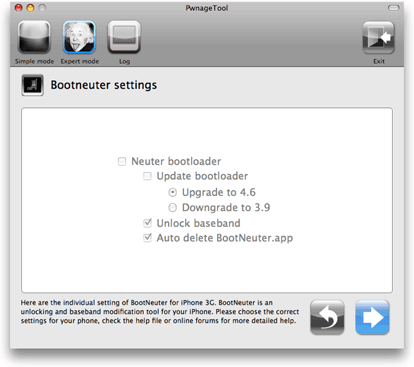Check the Update bootloader option

(x=147, y=176)
